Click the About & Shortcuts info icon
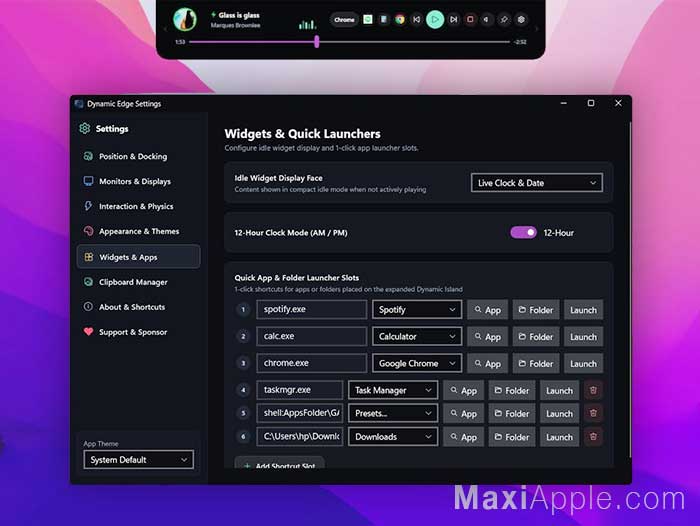Viewport: 700px width, 526px height. (88, 307)
